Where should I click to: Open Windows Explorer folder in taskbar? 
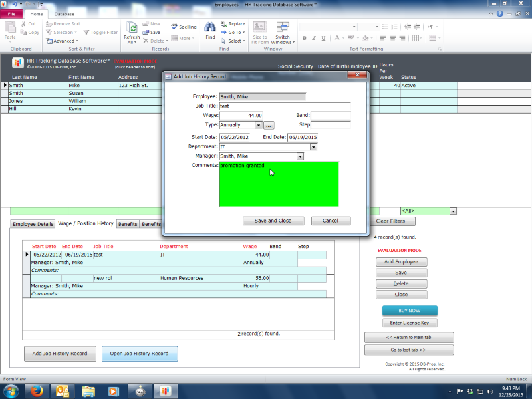88,391
